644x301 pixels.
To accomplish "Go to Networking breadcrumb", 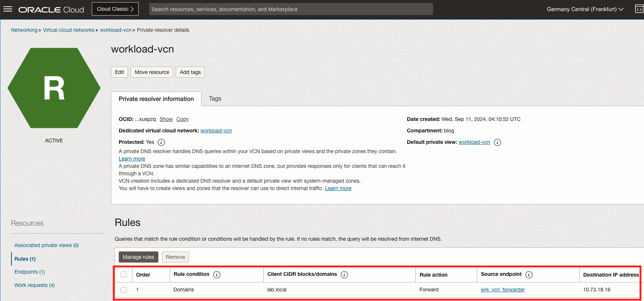I will [24, 30].
